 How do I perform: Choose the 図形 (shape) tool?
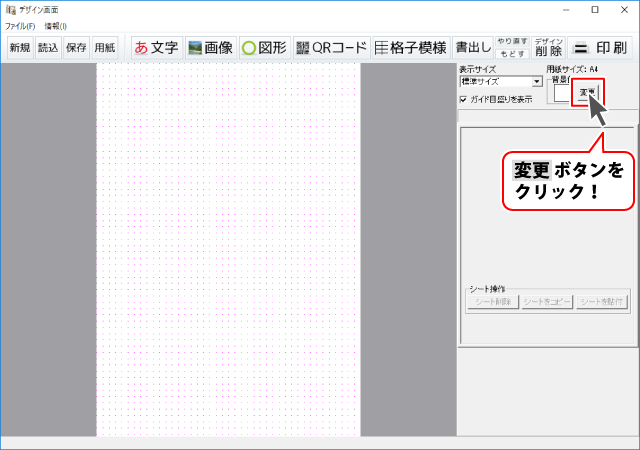coord(265,47)
